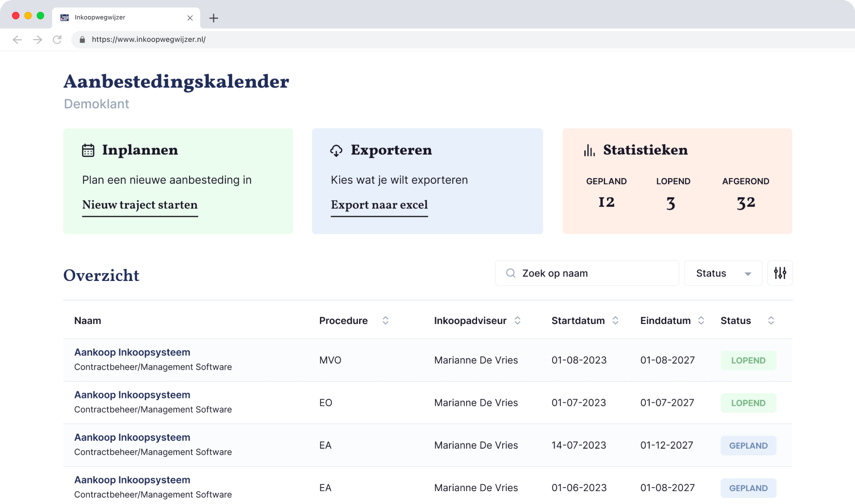Click the 'Export naar excel' link
Screen dimensions: 855x504
[379, 205]
